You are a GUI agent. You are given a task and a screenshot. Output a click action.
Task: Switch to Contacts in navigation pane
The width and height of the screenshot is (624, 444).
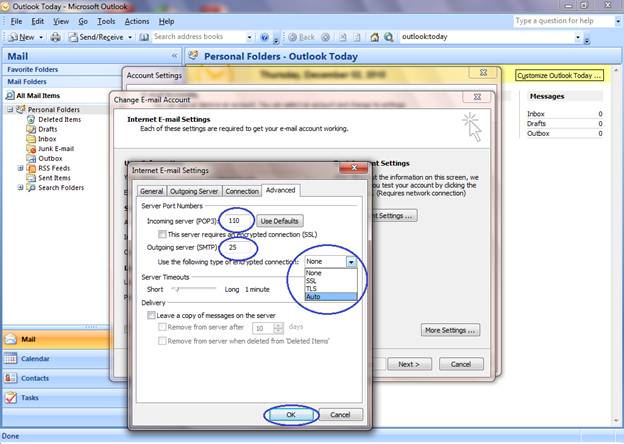point(56,378)
